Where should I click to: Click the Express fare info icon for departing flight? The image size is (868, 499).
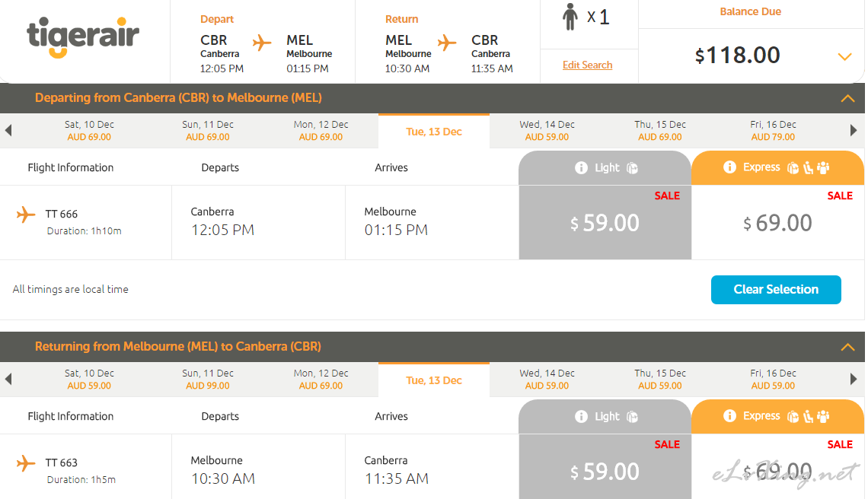(x=729, y=167)
